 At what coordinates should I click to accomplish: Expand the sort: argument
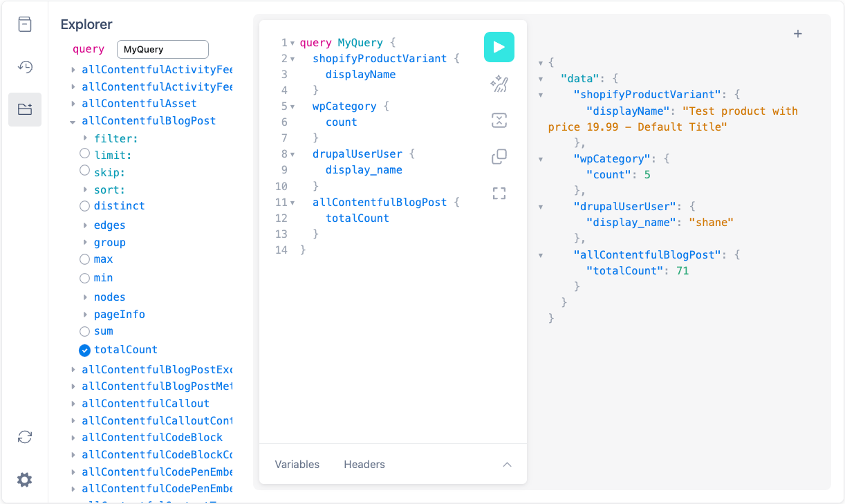[x=85, y=189]
